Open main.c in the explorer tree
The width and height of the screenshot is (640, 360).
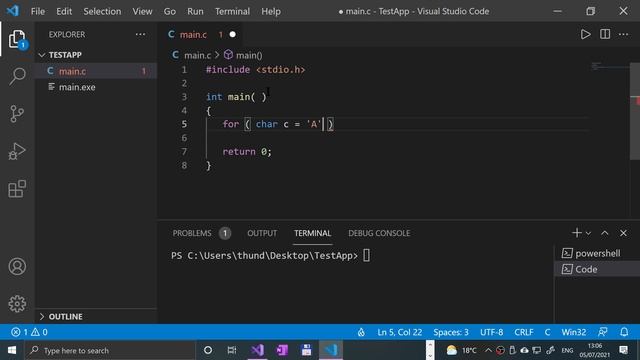(96, 71)
